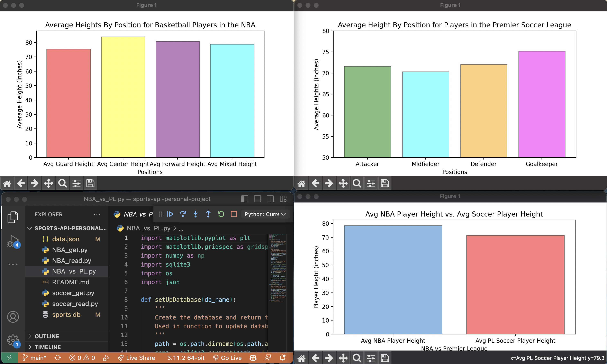Open soccer_read.py in Explorer
607x364 pixels.
pyautogui.click(x=66, y=304)
